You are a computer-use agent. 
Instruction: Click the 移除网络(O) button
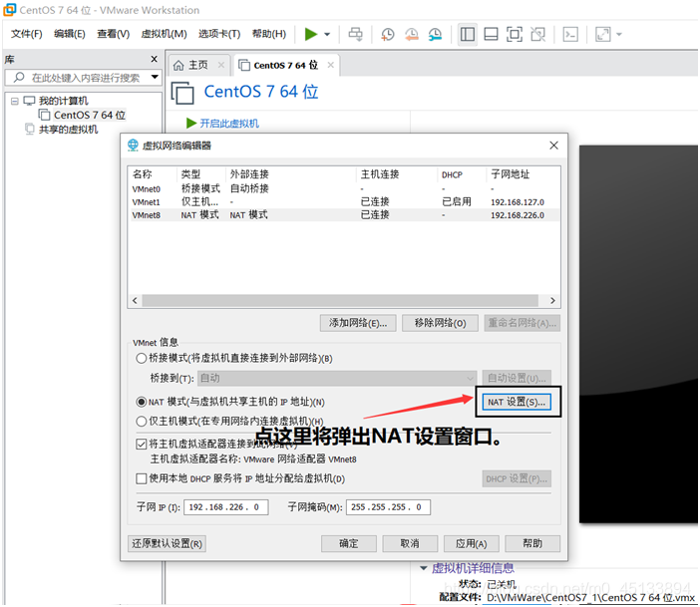coord(440,323)
